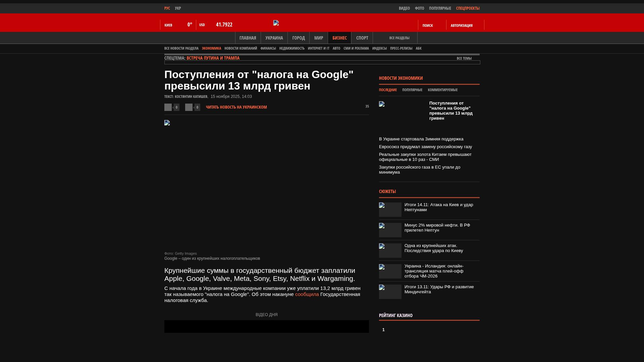
Task: Open thumbnail for Одна из крупнейших атак
Action: pyautogui.click(x=390, y=250)
